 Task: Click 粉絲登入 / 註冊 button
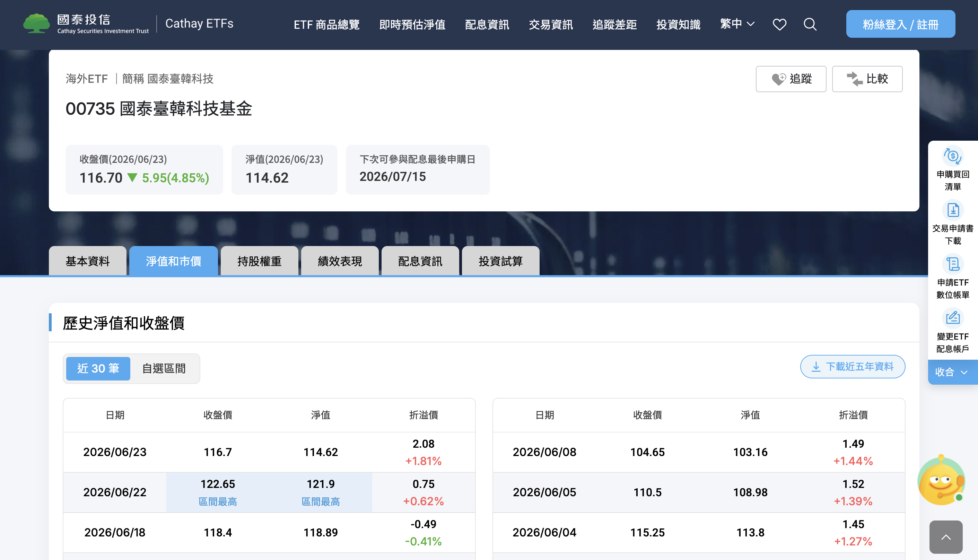pyautogui.click(x=900, y=24)
